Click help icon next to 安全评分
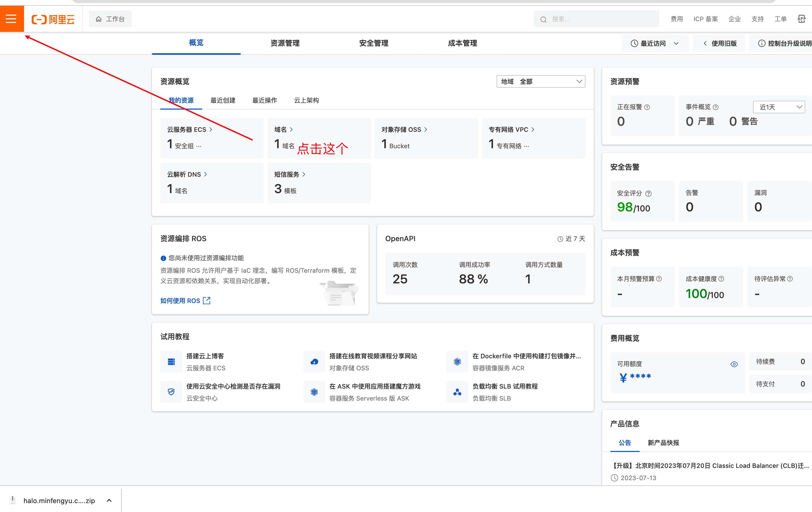 pyautogui.click(x=648, y=193)
